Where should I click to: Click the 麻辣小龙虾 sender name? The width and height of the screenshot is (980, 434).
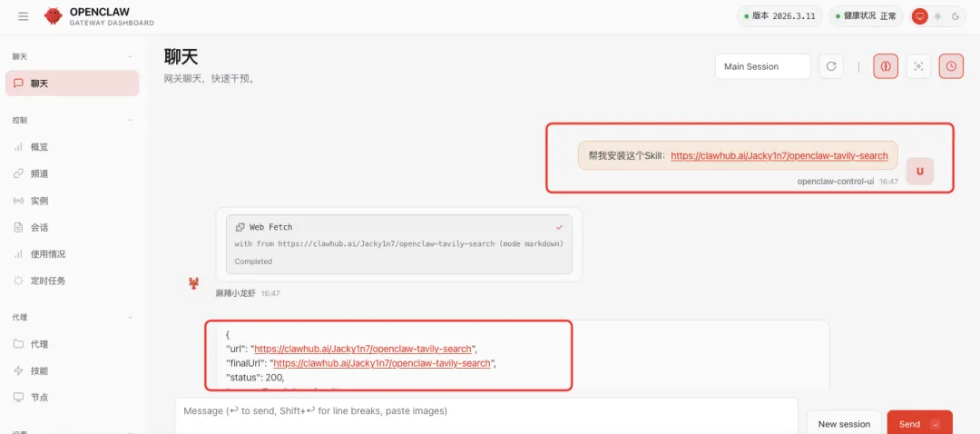pyautogui.click(x=236, y=292)
